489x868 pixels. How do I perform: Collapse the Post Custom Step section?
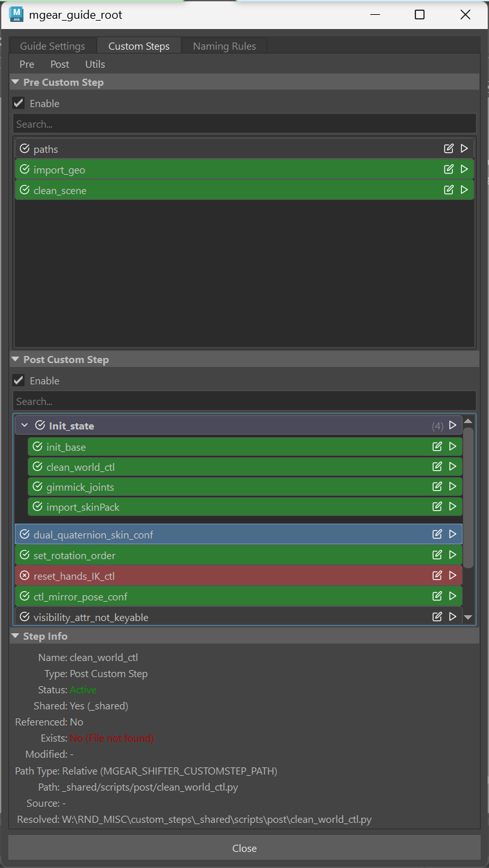(15, 360)
